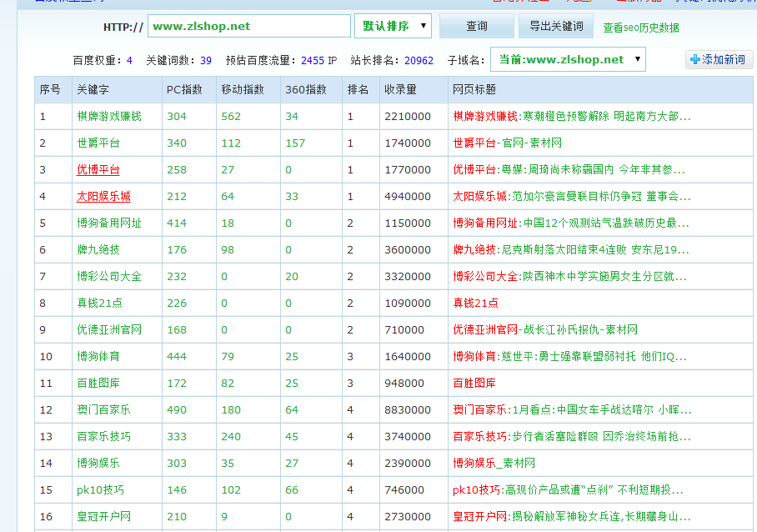Click the PC index 490 for 澳门百家乐
This screenshot has width=757, height=532.
click(x=177, y=410)
